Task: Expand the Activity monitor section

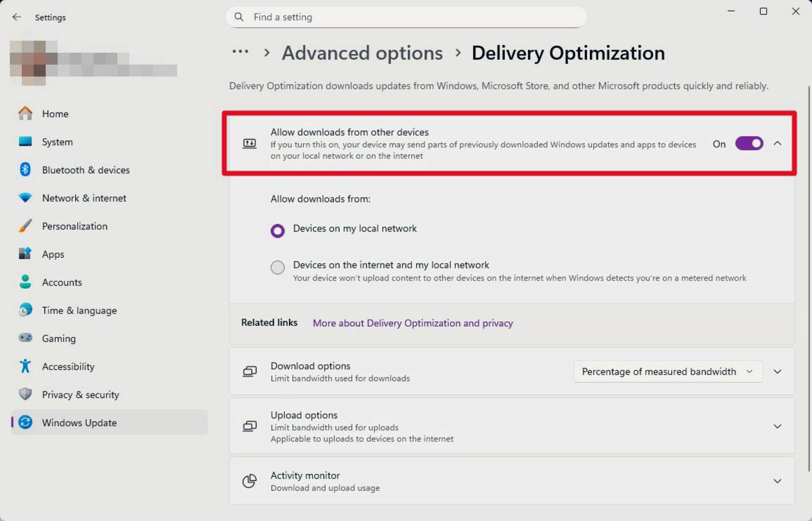Action: click(777, 481)
